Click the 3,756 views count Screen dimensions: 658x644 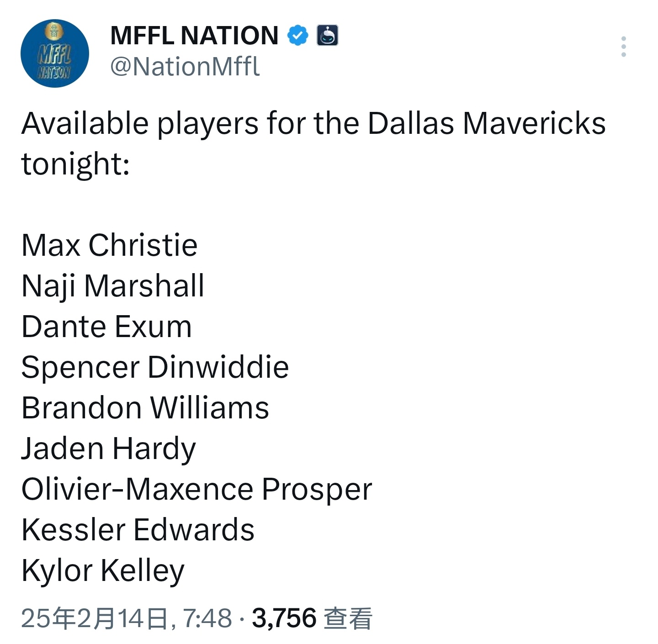point(284,618)
